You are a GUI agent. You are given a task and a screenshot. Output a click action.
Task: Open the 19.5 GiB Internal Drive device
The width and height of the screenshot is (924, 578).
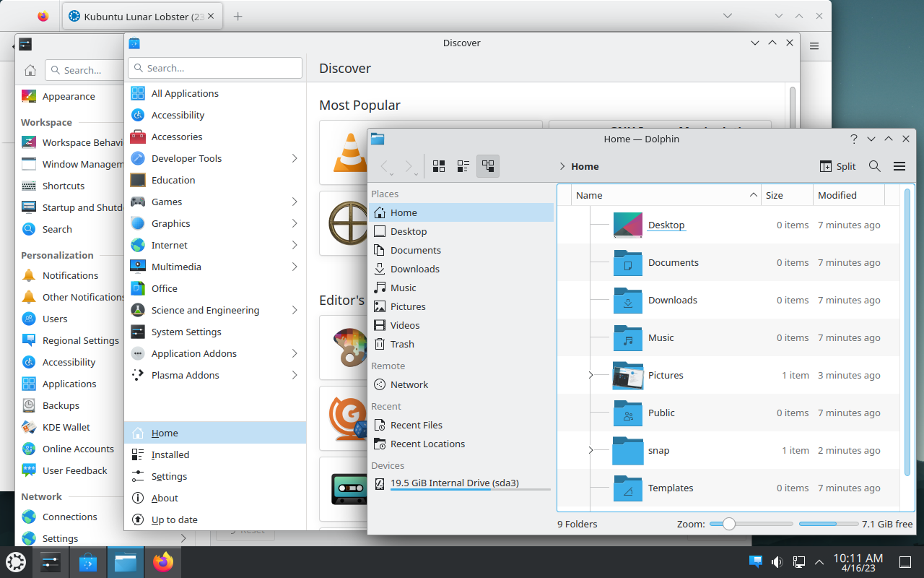[461, 483]
